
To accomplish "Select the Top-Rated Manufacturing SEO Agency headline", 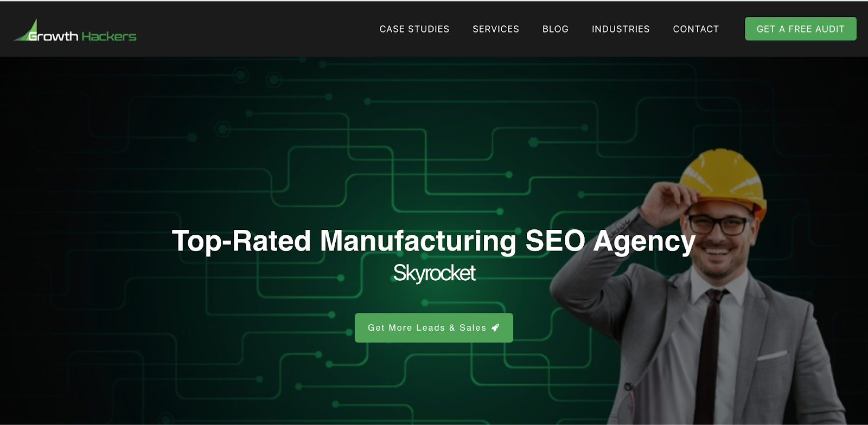I will 434,241.
